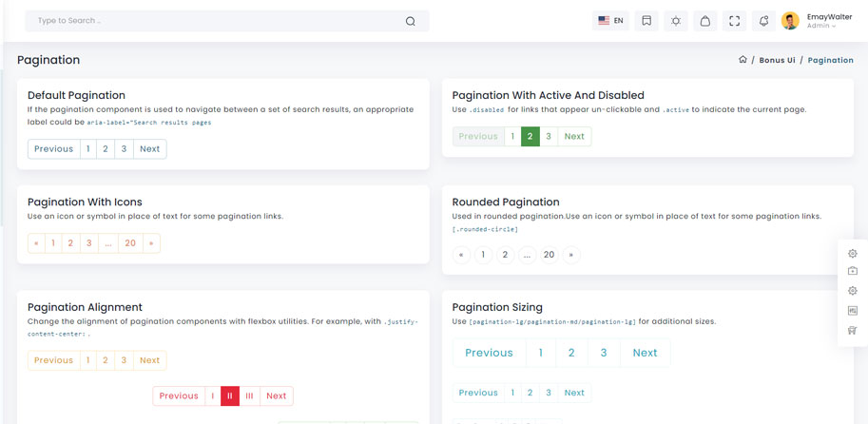Click « in Pagination With Icons

click(x=36, y=243)
